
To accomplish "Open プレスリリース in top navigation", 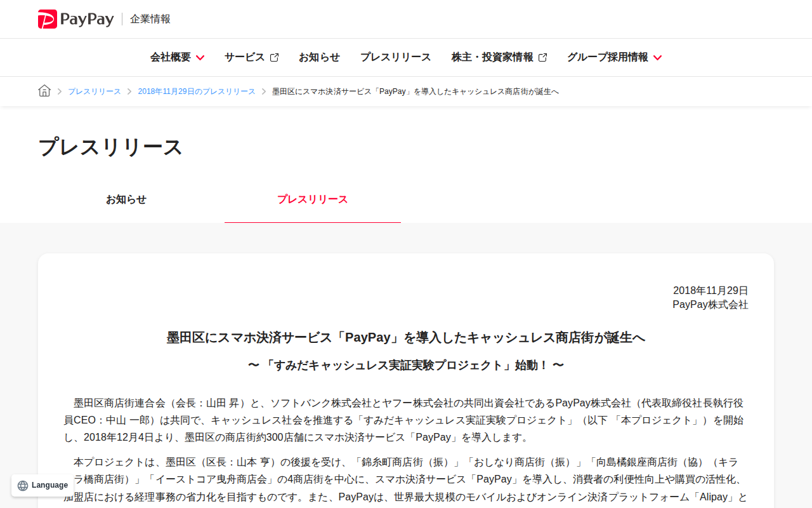I will [395, 57].
